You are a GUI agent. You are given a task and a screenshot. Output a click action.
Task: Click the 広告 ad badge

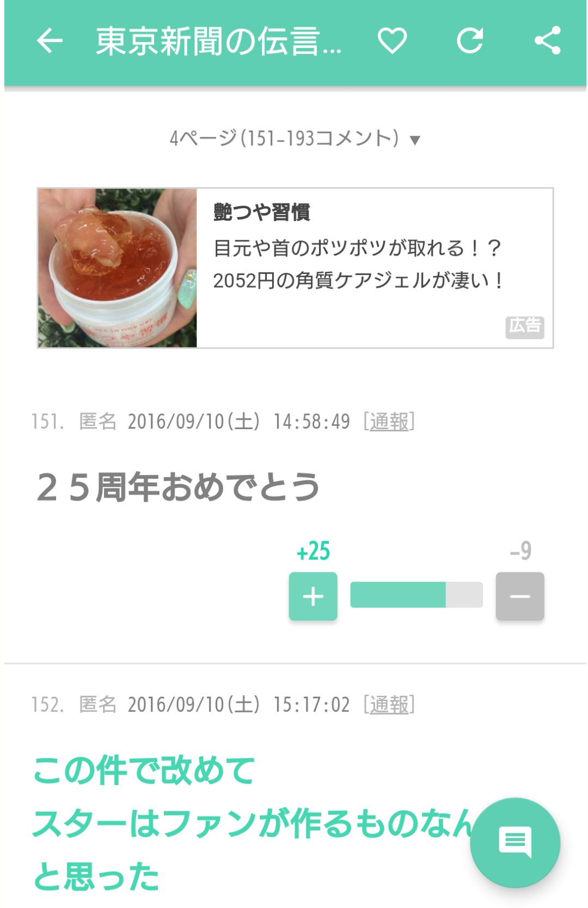(525, 327)
